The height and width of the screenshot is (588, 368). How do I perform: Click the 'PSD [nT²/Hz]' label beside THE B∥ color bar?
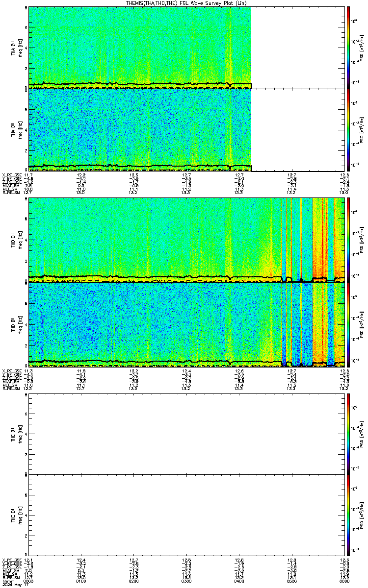[362, 516]
